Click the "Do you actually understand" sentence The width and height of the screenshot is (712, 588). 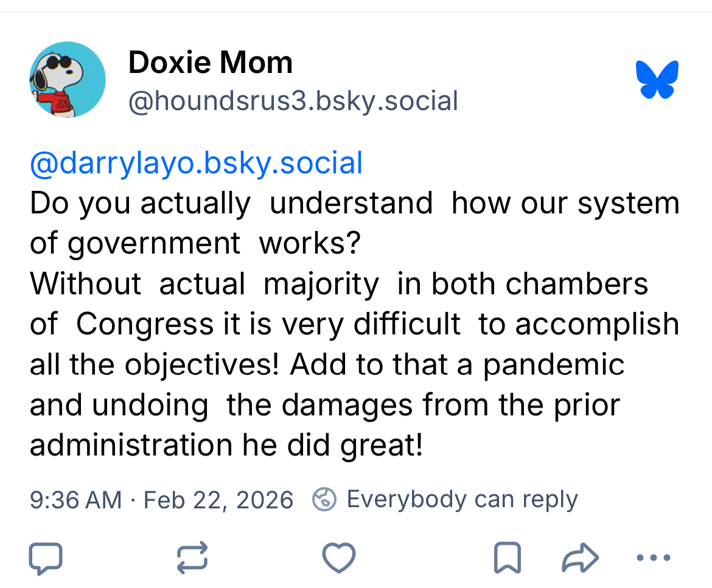tap(231, 204)
